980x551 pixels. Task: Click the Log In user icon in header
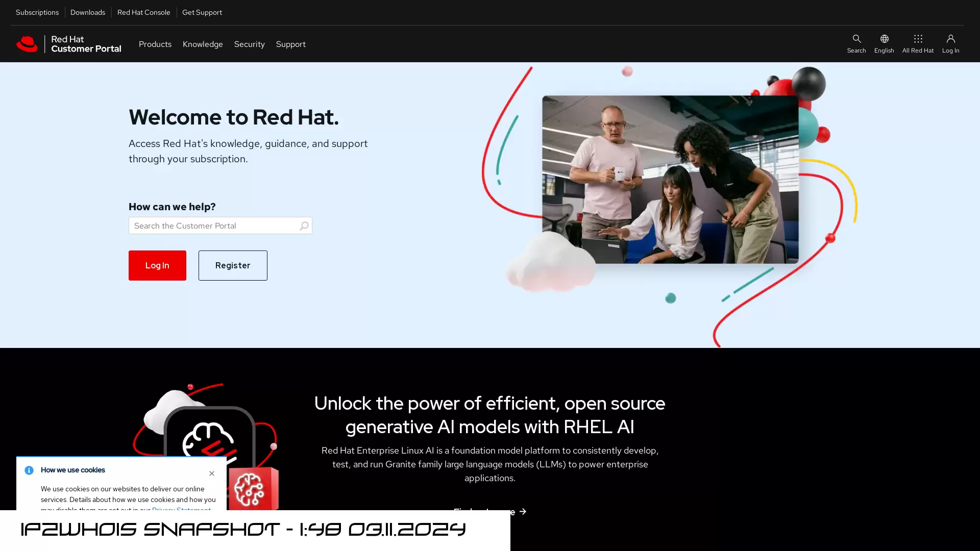click(950, 44)
